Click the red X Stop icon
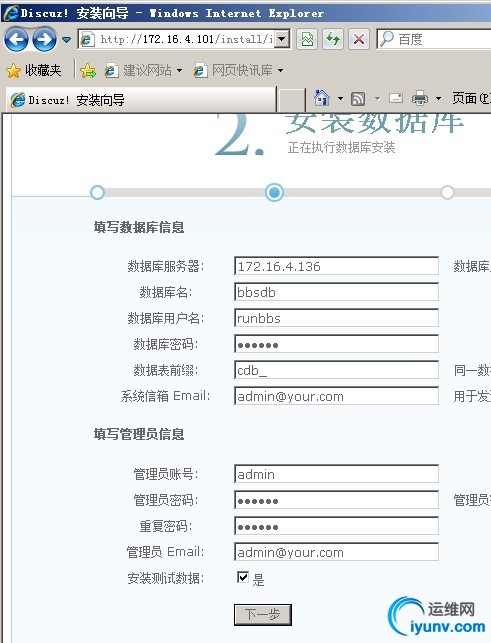 tap(359, 40)
